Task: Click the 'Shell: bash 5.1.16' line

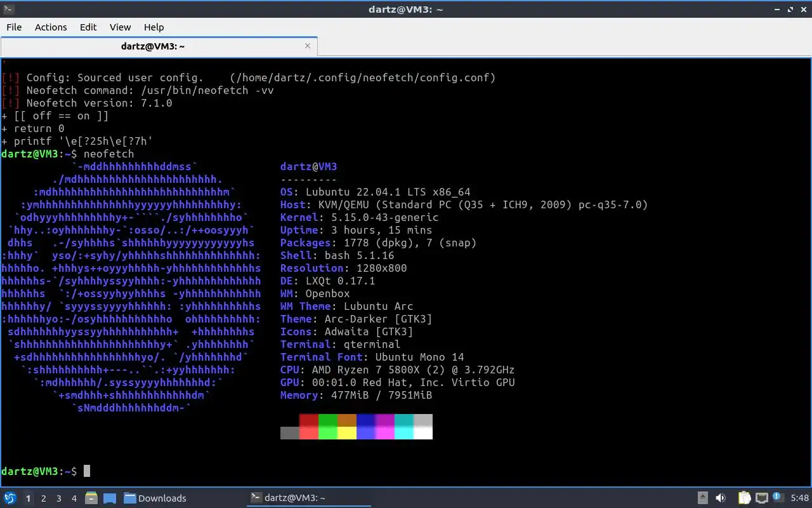Action: tap(337, 255)
